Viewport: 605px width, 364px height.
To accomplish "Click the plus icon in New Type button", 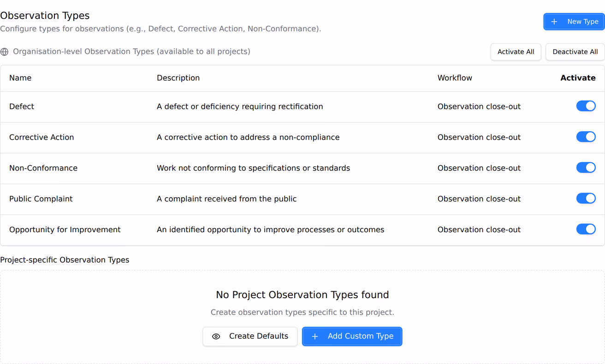I will coord(554,22).
